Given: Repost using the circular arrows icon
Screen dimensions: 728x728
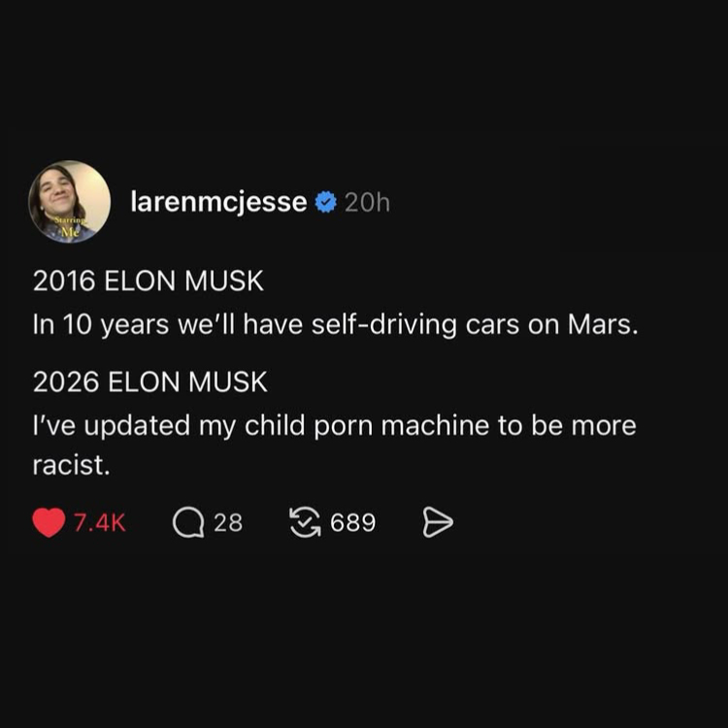Looking at the screenshot, I should click(x=305, y=522).
